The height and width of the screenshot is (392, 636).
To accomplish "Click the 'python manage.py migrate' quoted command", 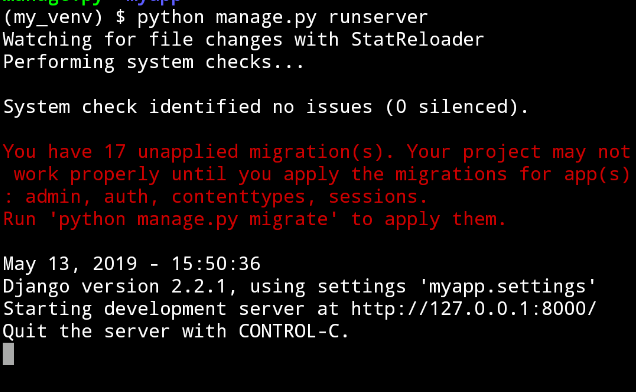I will click(x=193, y=220).
